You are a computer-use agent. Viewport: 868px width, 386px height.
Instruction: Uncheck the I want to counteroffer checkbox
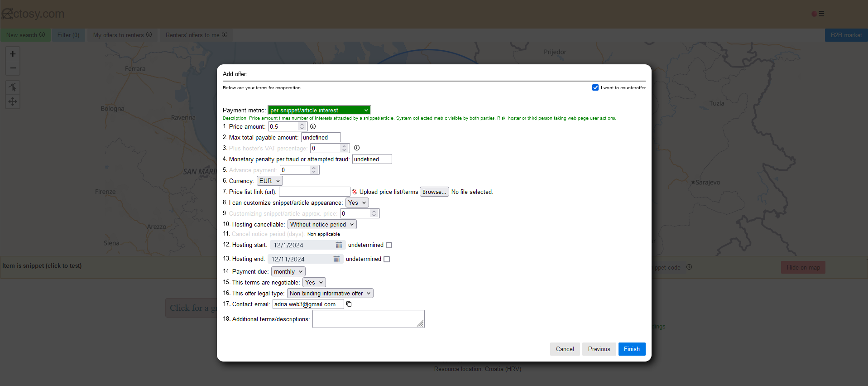(595, 87)
